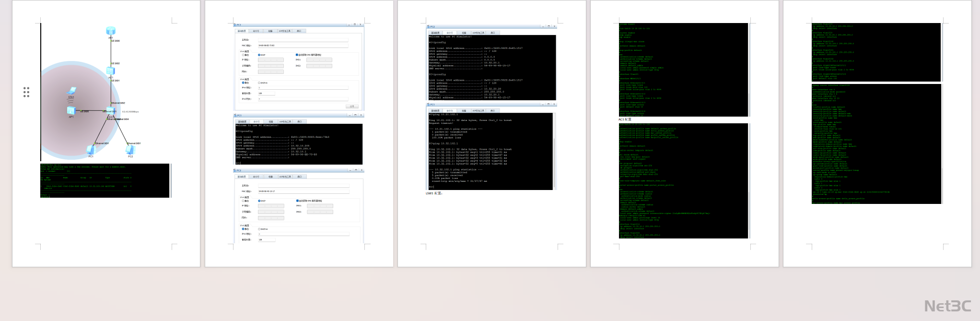This screenshot has height=321, width=980.
Task: Open the fourth page thumbnail with AC1 config
Action: click(x=684, y=133)
